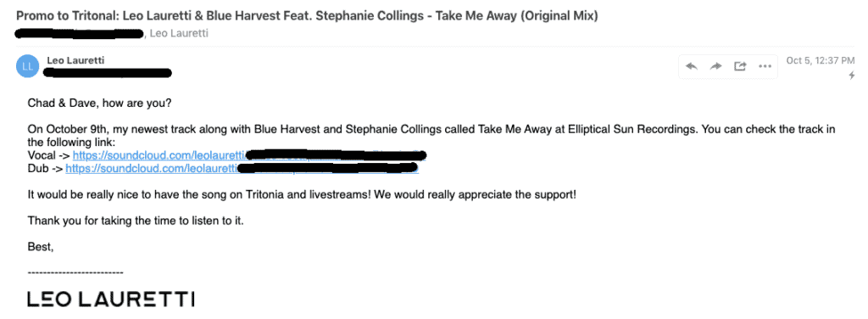Select the Promo to Tritonal subject line
Image resolution: width=868 pixels, height=319 pixels.
click(x=307, y=16)
